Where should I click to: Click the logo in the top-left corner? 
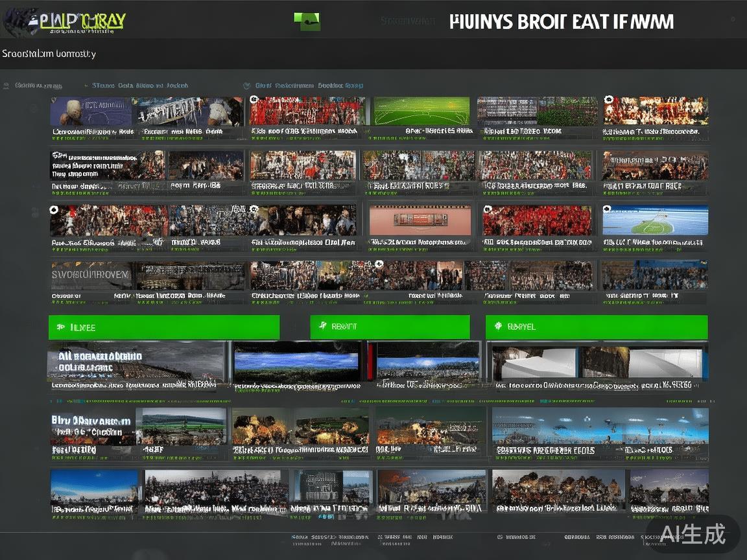click(64, 22)
